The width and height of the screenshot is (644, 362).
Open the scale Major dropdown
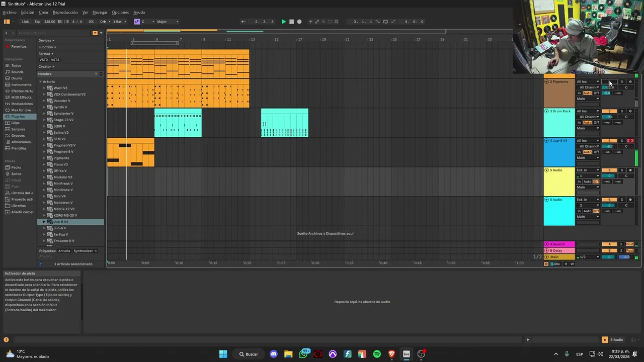[x=167, y=22]
